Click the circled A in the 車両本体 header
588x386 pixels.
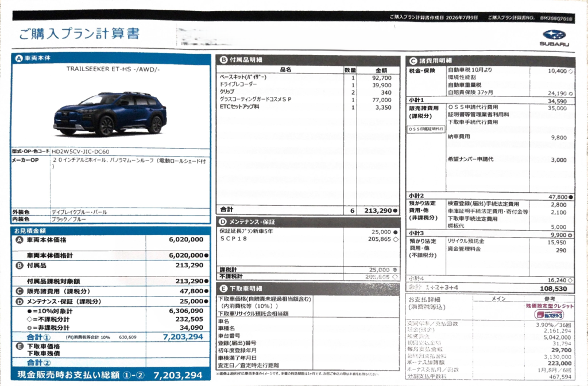[18, 59]
